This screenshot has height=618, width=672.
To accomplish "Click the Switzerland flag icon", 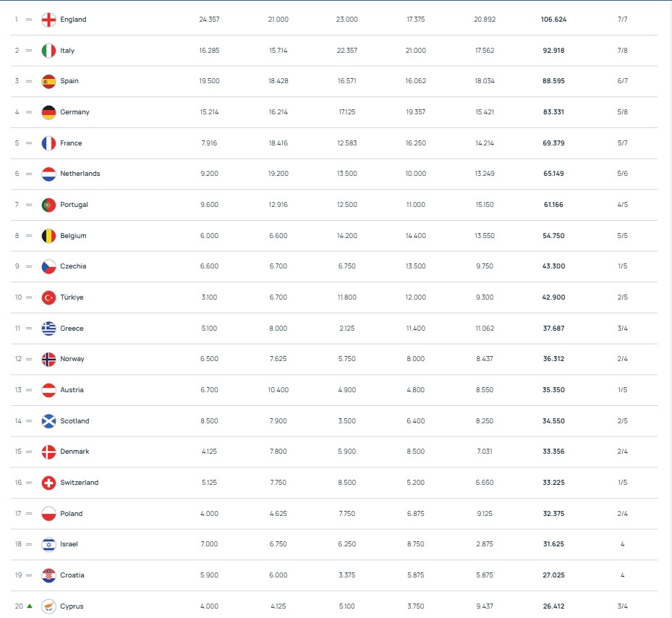I will click(48, 483).
